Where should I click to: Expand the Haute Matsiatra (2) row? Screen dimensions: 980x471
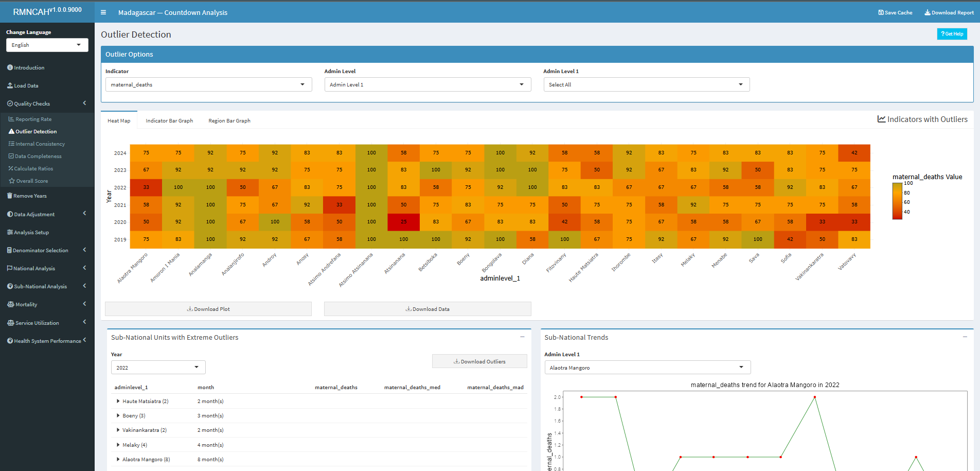pos(118,401)
